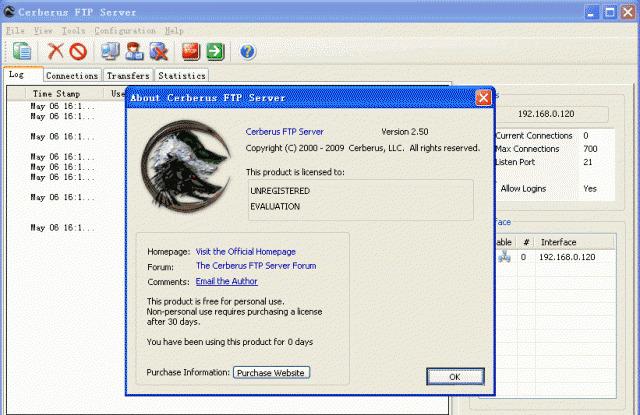Click the Cerberus FTP Server blue title link
Viewport: 640px width, 415px height.
click(x=284, y=132)
